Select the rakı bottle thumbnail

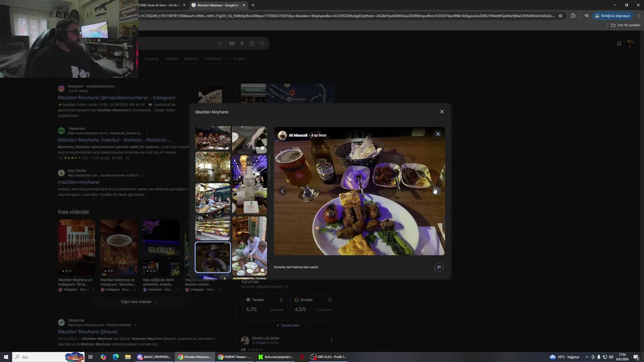tap(250, 184)
